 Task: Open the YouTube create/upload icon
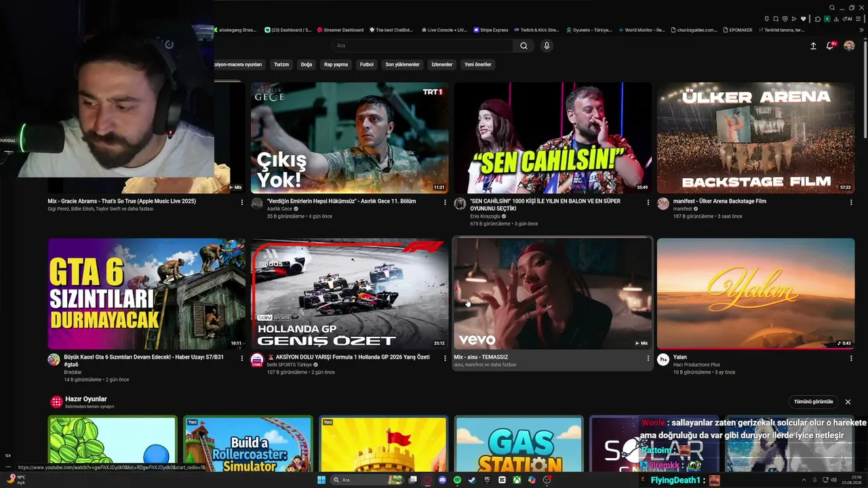(813, 46)
